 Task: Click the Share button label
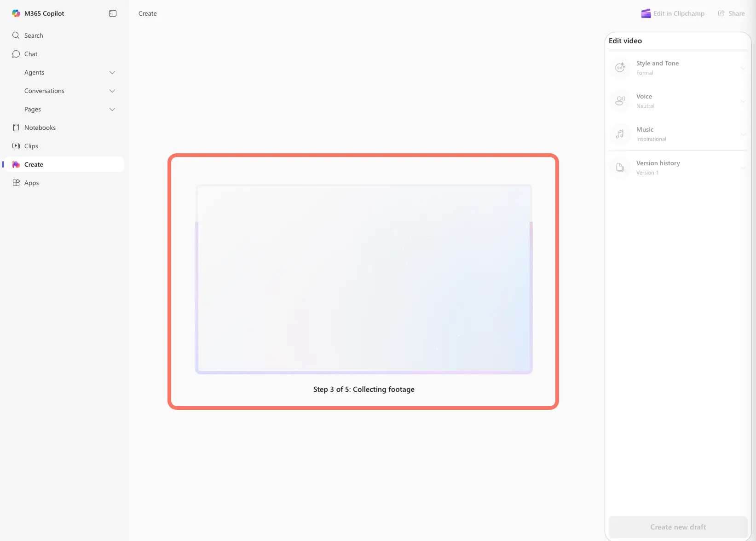[736, 13]
